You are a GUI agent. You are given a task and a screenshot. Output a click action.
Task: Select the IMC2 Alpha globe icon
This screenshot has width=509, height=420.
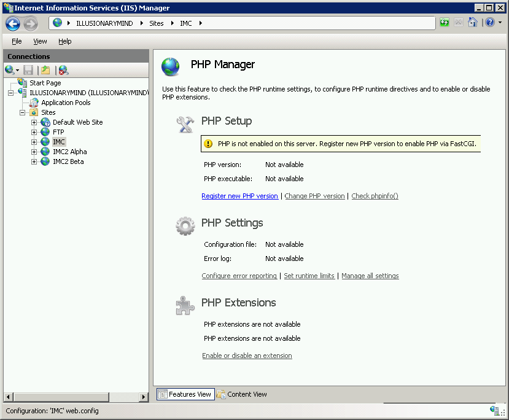click(45, 152)
